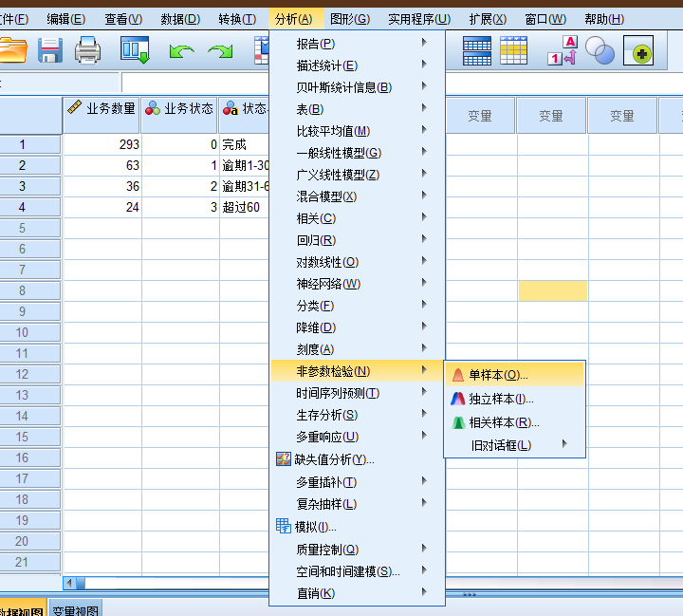Image resolution: width=683 pixels, height=616 pixels.
Task: Click the print toolbar icon
Action: point(87,50)
